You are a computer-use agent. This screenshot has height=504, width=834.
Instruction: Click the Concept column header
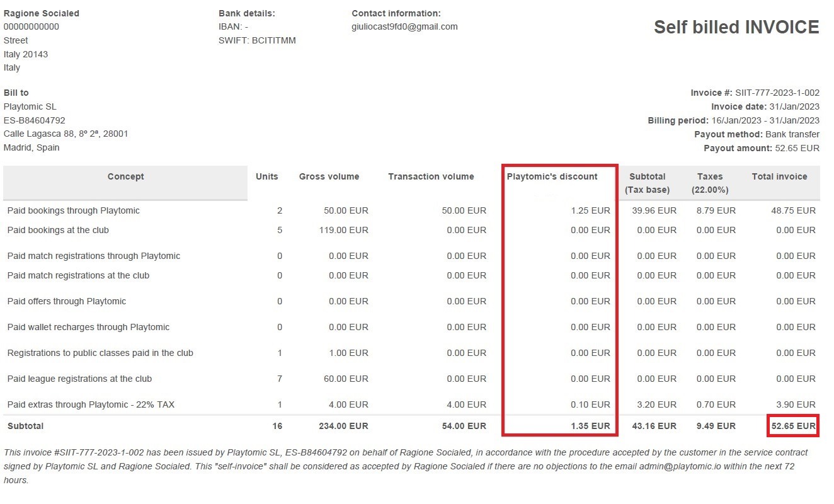[x=125, y=176]
